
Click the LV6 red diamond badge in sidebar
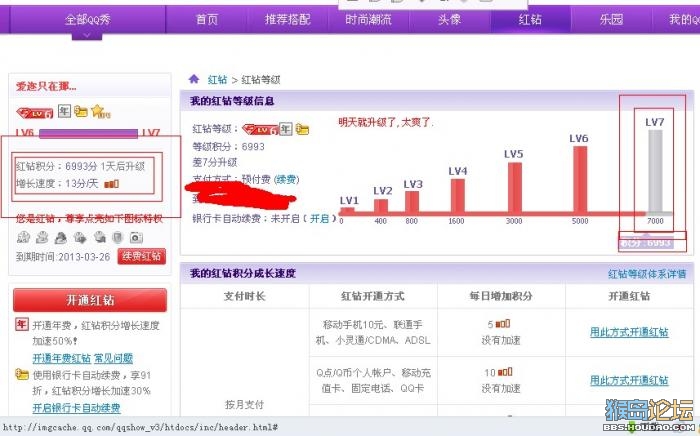pyautogui.click(x=35, y=113)
